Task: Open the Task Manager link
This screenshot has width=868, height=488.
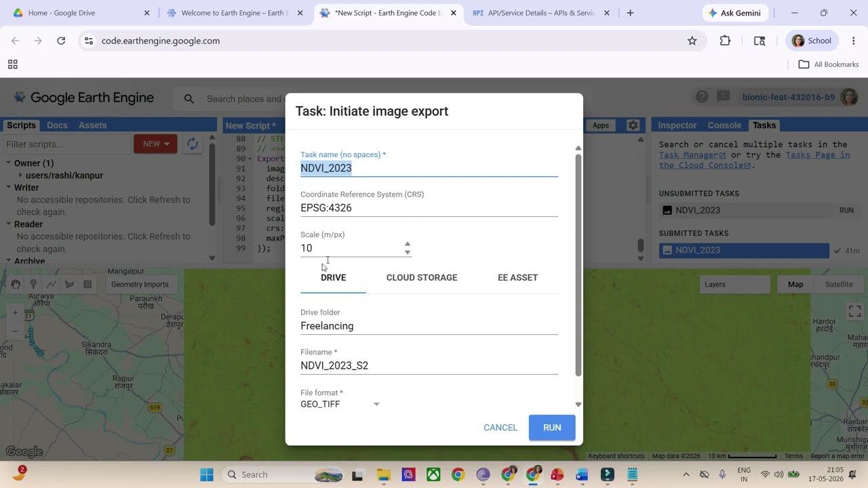Action: [x=693, y=155]
